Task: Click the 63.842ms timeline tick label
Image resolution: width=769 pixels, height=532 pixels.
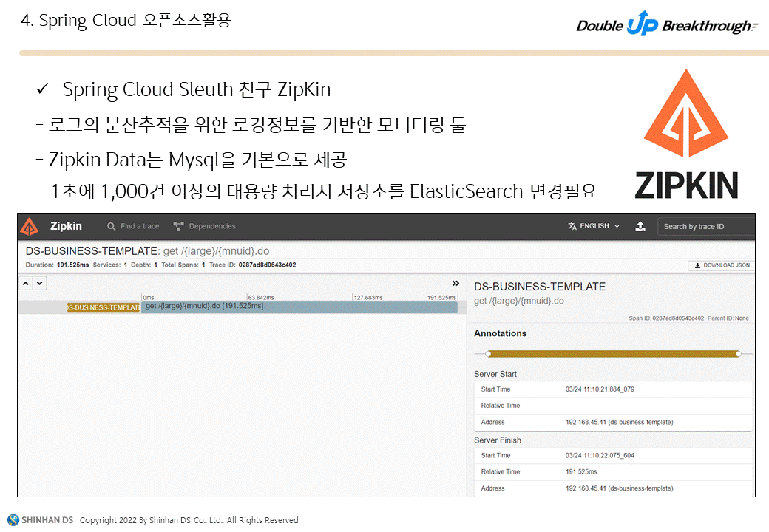Action: tap(261, 297)
